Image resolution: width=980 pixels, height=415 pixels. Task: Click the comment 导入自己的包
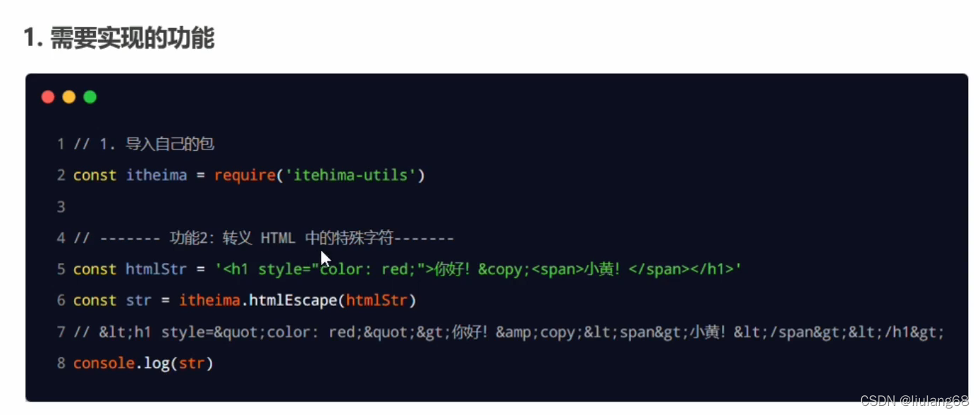[170, 144]
